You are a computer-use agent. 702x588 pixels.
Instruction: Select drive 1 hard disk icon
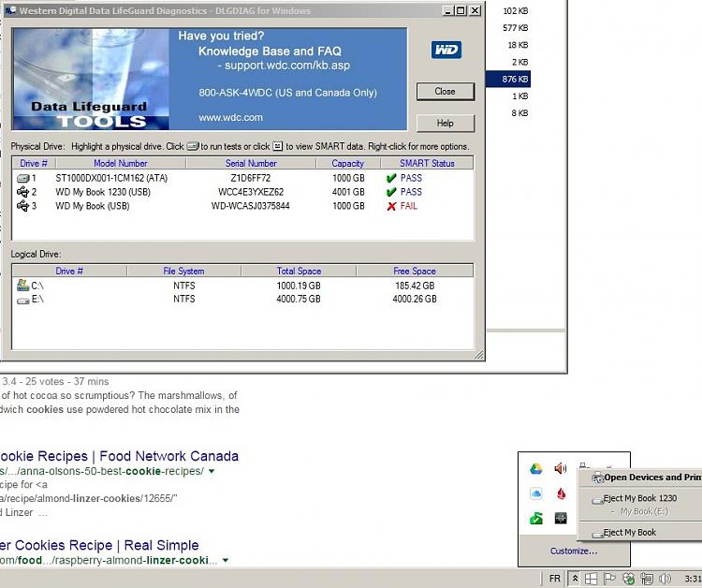tap(22, 178)
